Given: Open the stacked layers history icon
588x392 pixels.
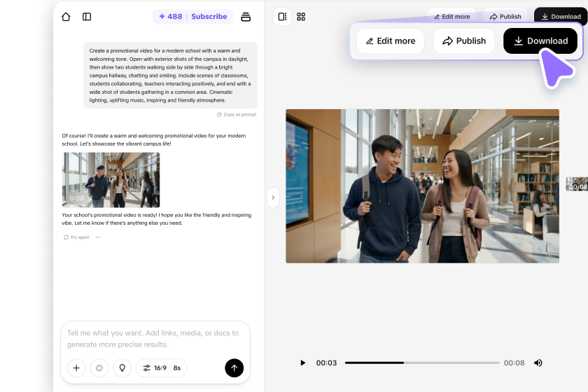Looking at the screenshot, I should point(246,17).
